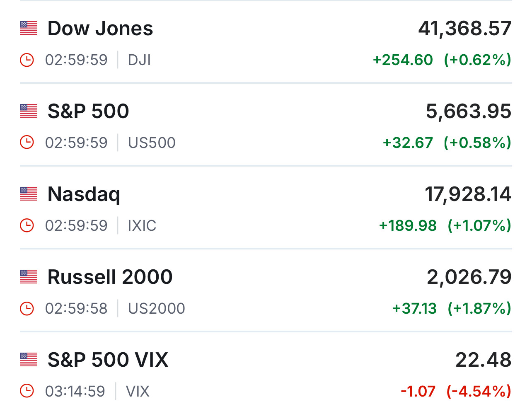The width and height of the screenshot is (532, 409).
Task: Click the US flag beside Russell 2000
Action: pyautogui.click(x=29, y=277)
